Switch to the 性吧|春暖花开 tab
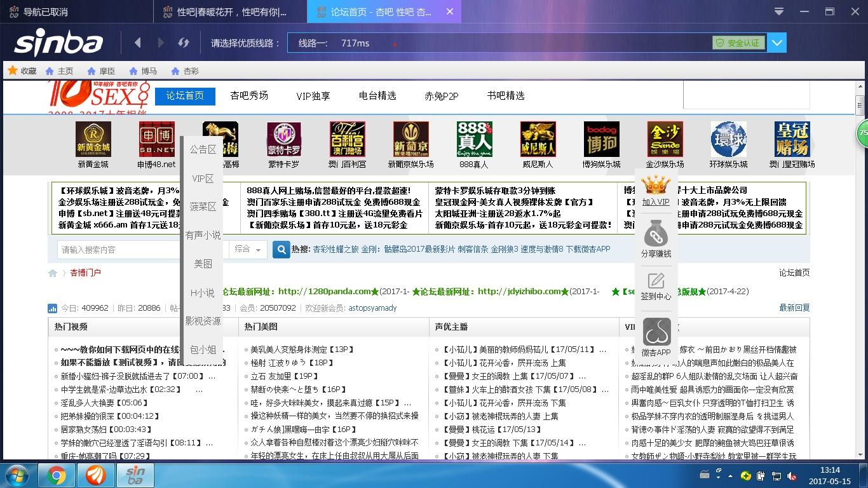The image size is (868, 488). tap(231, 11)
